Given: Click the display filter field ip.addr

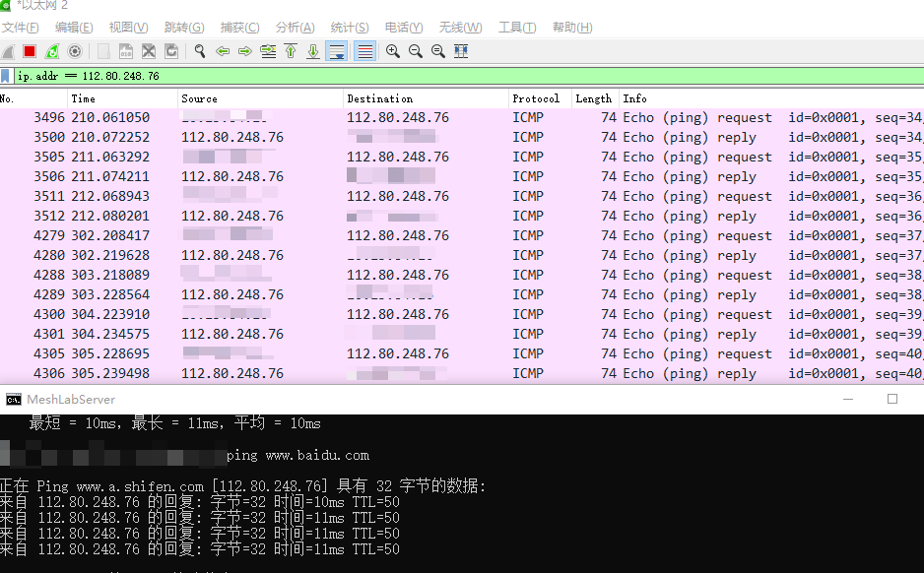Looking at the screenshot, I should (x=469, y=76).
